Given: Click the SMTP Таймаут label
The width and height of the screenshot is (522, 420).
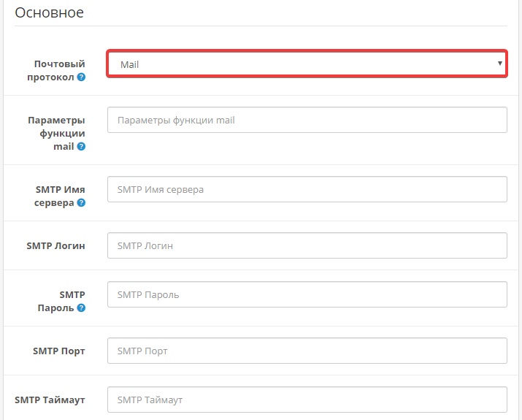Looking at the screenshot, I should pyautogui.click(x=50, y=400).
